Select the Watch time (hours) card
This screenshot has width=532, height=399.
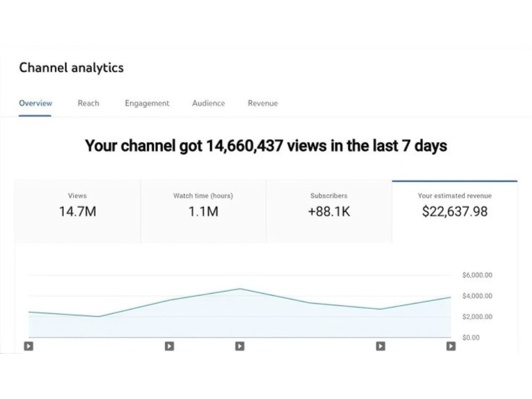click(203, 212)
